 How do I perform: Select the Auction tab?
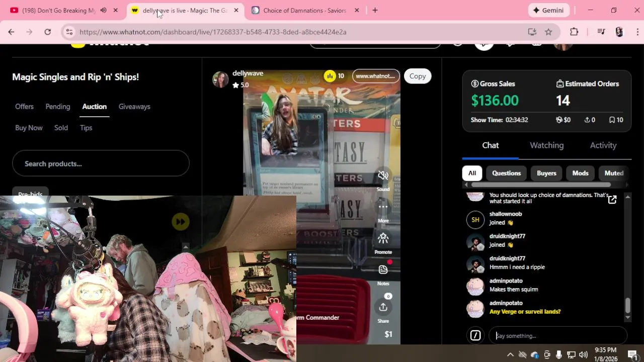point(95,107)
